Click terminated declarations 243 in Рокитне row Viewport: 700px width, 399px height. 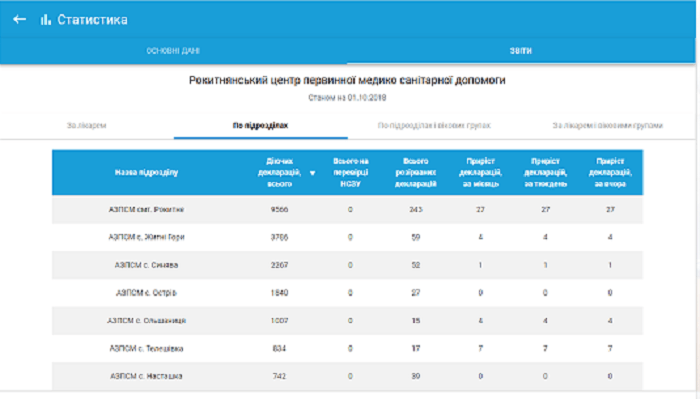[x=416, y=209]
